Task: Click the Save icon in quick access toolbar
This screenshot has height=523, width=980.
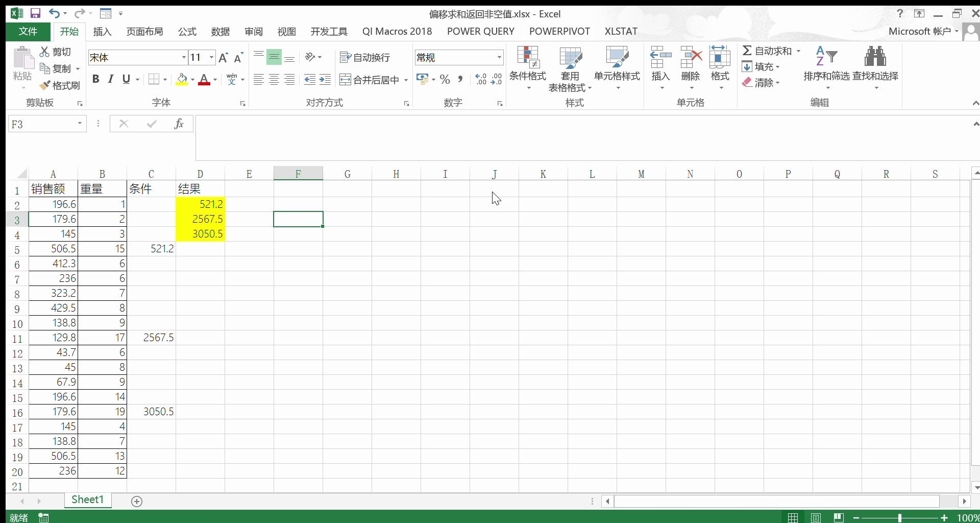Action: [35, 13]
